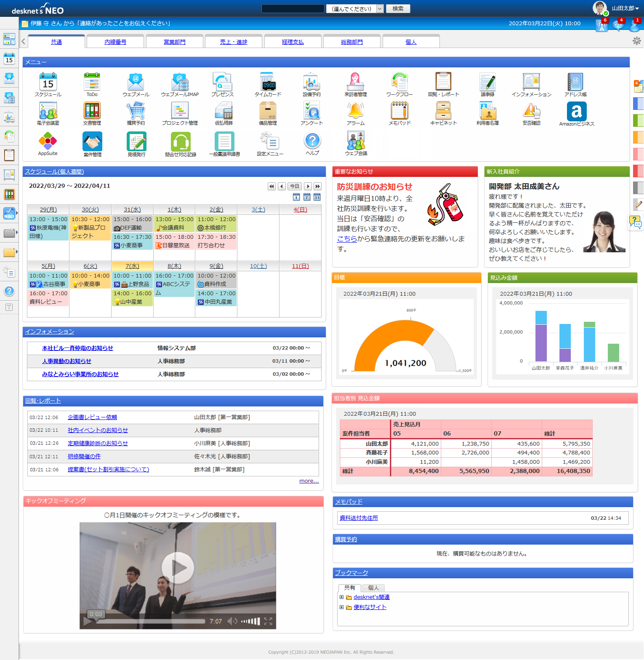Open the portal settings gear icon
The height and width of the screenshot is (660, 644).
click(x=636, y=41)
